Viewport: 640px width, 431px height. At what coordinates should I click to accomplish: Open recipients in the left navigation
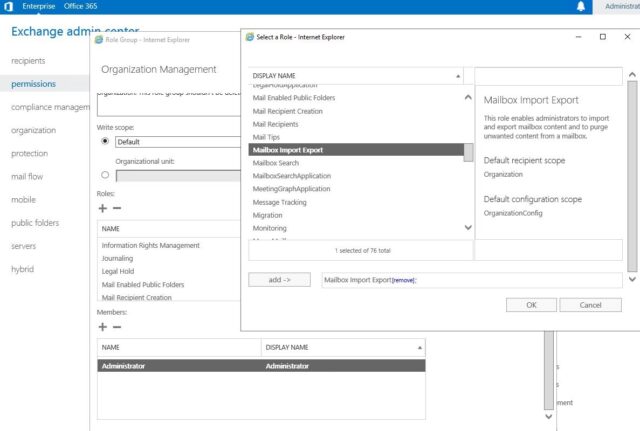click(x=28, y=61)
